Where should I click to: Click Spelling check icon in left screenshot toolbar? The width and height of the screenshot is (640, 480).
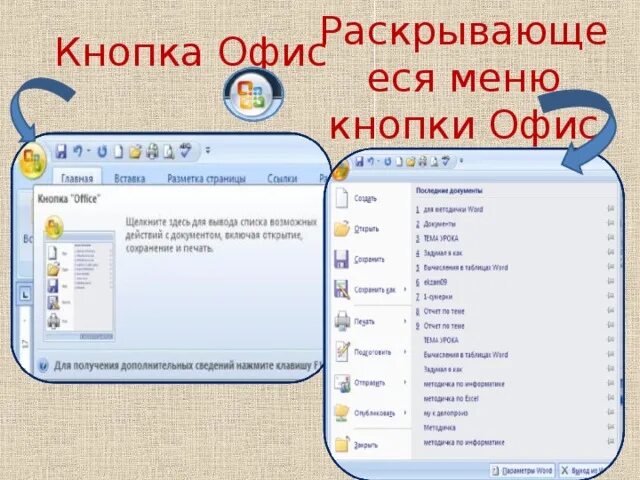coord(186,151)
